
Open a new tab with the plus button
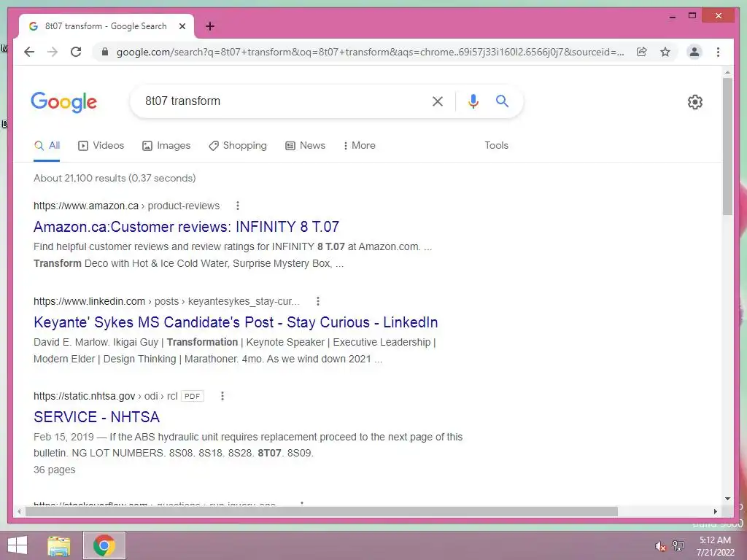pyautogui.click(x=209, y=26)
